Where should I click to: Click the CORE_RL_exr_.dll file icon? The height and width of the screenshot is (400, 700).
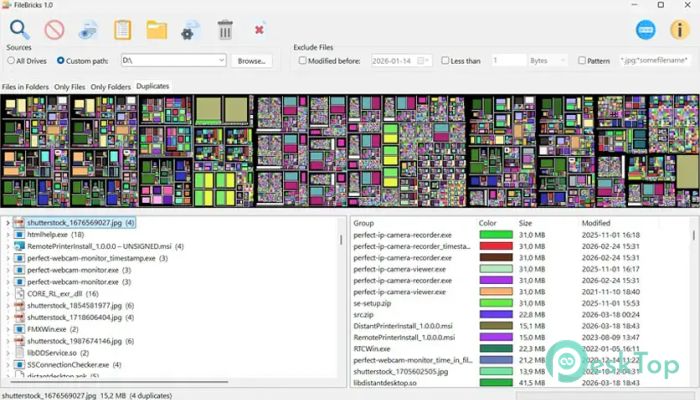(x=19, y=293)
